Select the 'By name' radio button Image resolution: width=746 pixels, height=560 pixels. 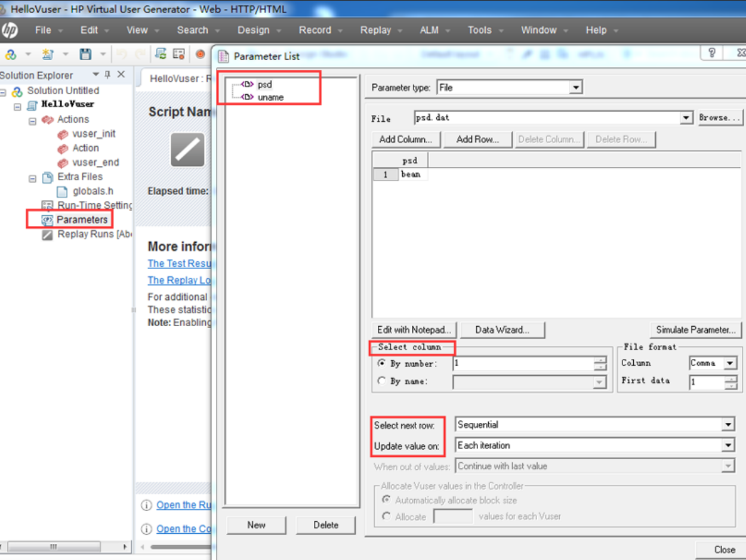pyautogui.click(x=382, y=381)
